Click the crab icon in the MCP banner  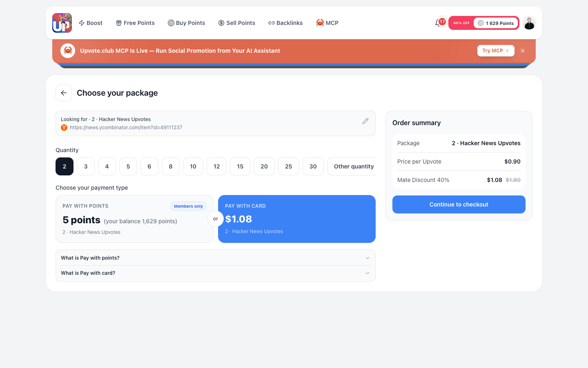tap(68, 51)
